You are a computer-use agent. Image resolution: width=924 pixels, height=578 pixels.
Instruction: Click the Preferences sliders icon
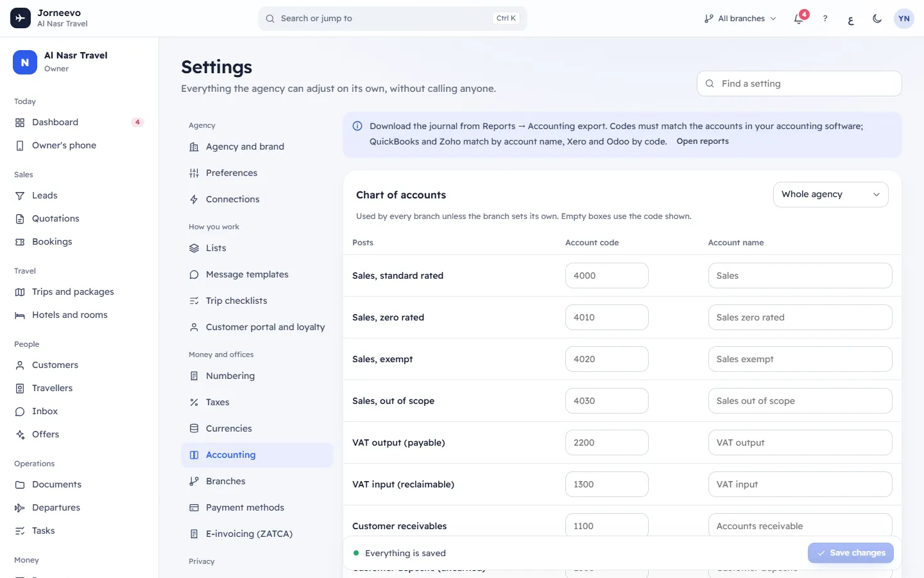(x=194, y=173)
